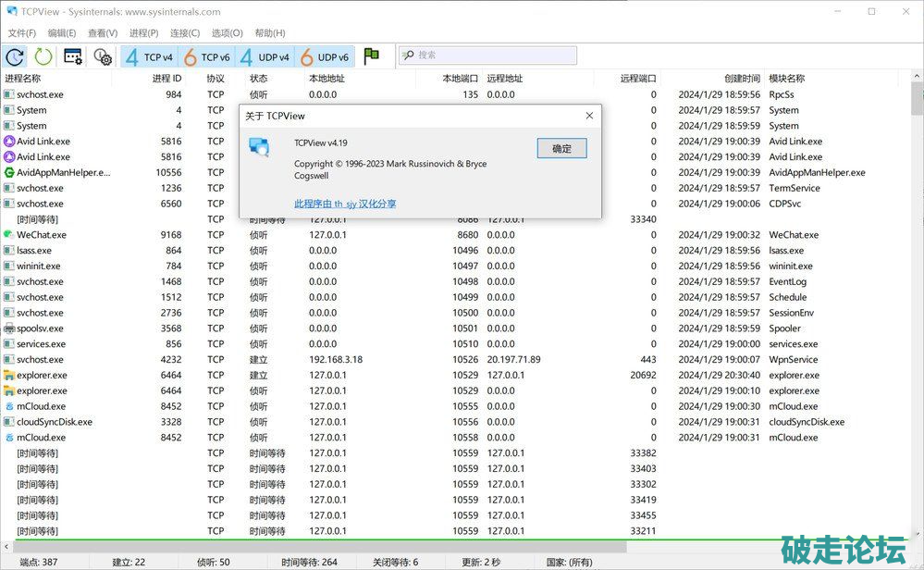Click the 确定 button in About dialog

click(561, 148)
